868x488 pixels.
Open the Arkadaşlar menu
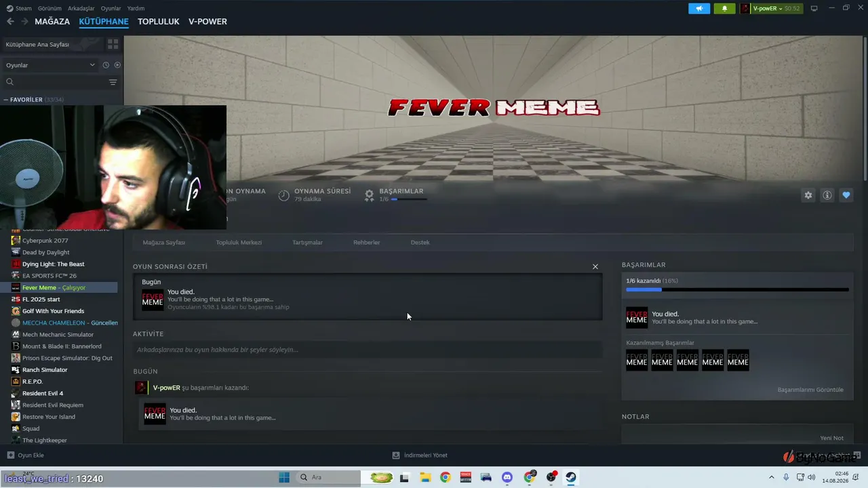click(81, 8)
